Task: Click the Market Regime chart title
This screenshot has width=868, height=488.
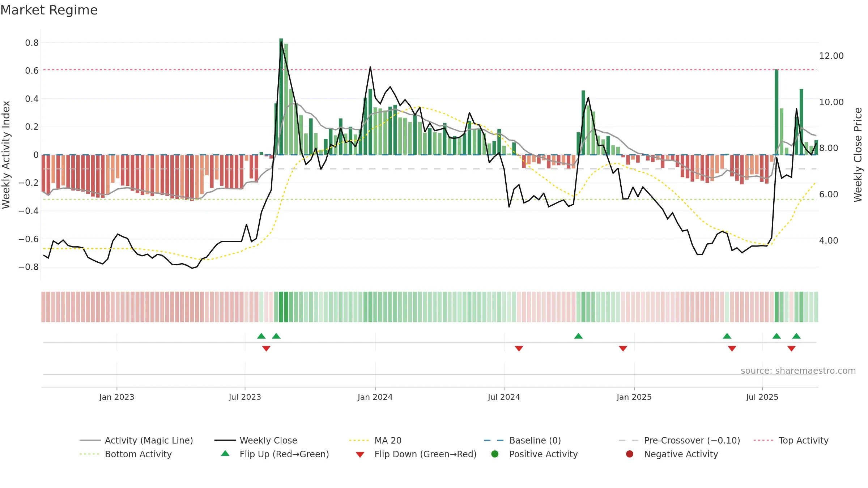Action: click(49, 10)
